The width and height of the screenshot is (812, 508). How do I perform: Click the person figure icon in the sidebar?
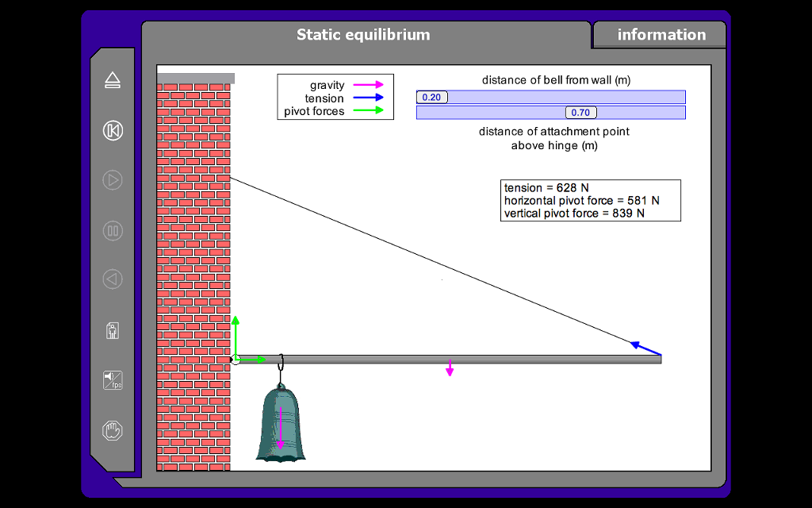(112, 330)
